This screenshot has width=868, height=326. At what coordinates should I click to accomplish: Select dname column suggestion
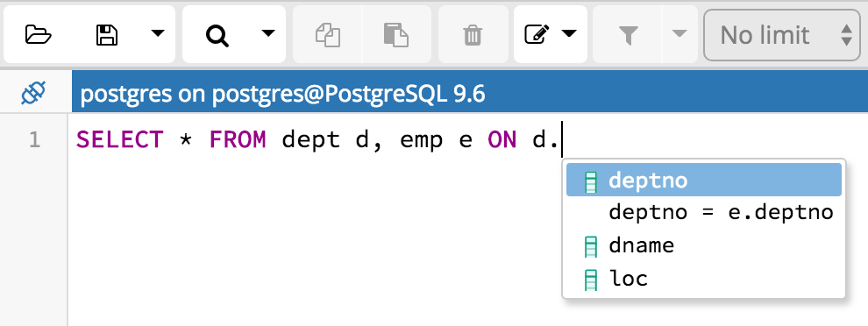point(703,245)
